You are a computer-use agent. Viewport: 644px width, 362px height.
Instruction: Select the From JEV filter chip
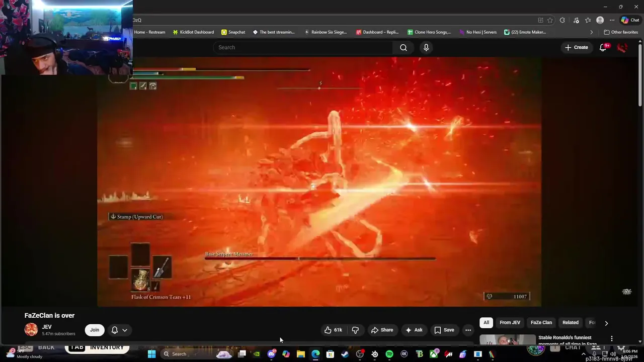(510, 323)
